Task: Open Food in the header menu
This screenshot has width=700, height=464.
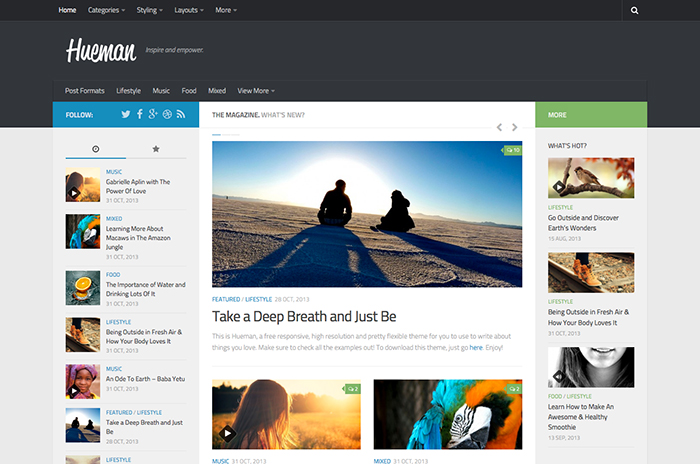Action: [189, 91]
